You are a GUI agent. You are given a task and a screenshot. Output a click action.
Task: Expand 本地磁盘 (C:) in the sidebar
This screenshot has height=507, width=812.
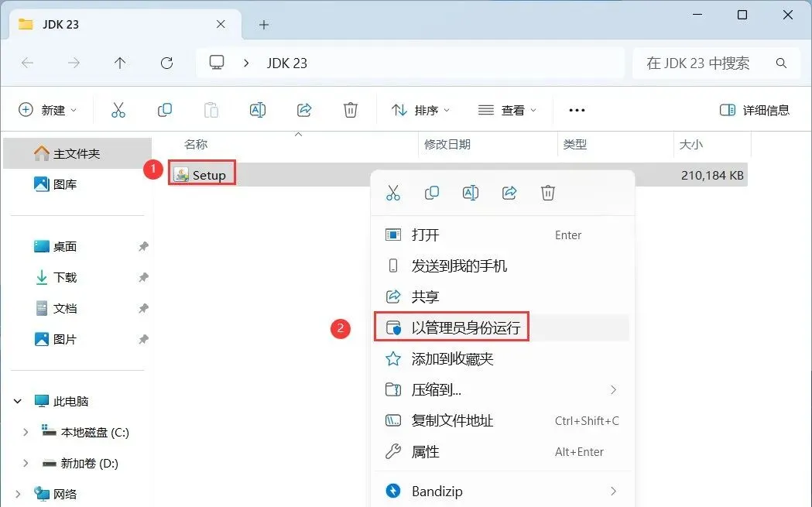pyautogui.click(x=26, y=432)
